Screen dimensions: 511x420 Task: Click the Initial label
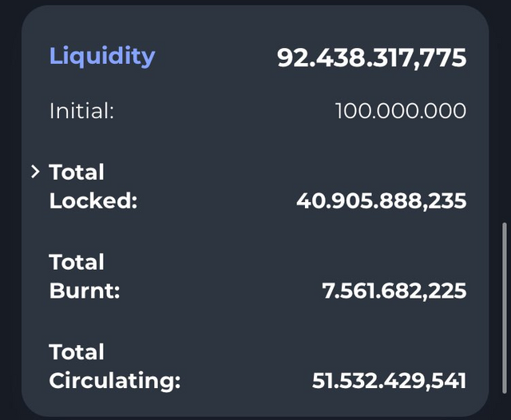point(82,110)
